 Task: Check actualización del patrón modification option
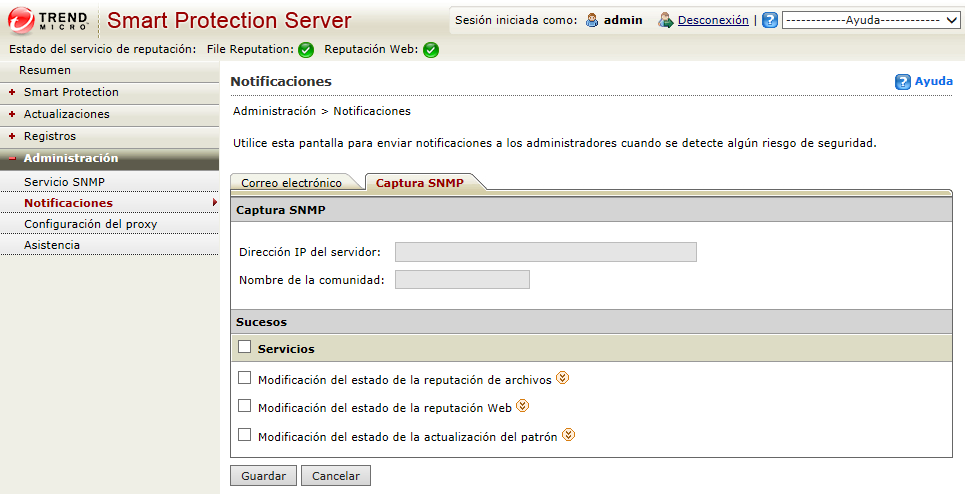[245, 435]
